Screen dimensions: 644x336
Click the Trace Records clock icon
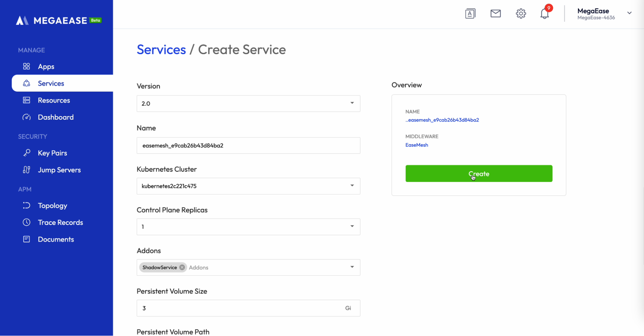point(26,222)
